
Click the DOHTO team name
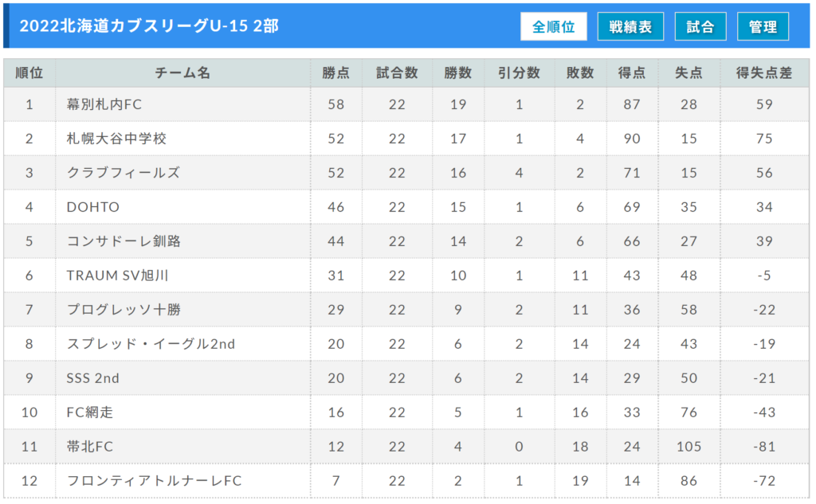(x=93, y=207)
